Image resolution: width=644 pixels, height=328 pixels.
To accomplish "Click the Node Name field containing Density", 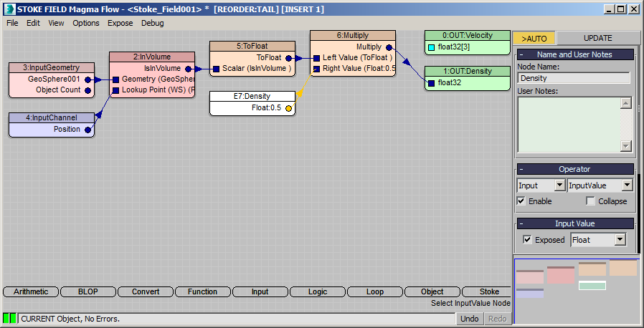I will pyautogui.click(x=573, y=78).
